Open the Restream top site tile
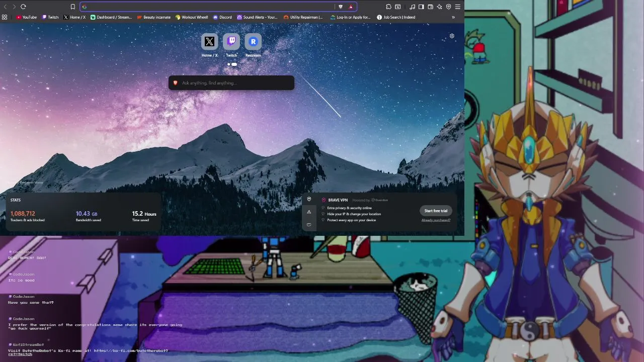The width and height of the screenshot is (644, 362). tap(253, 42)
